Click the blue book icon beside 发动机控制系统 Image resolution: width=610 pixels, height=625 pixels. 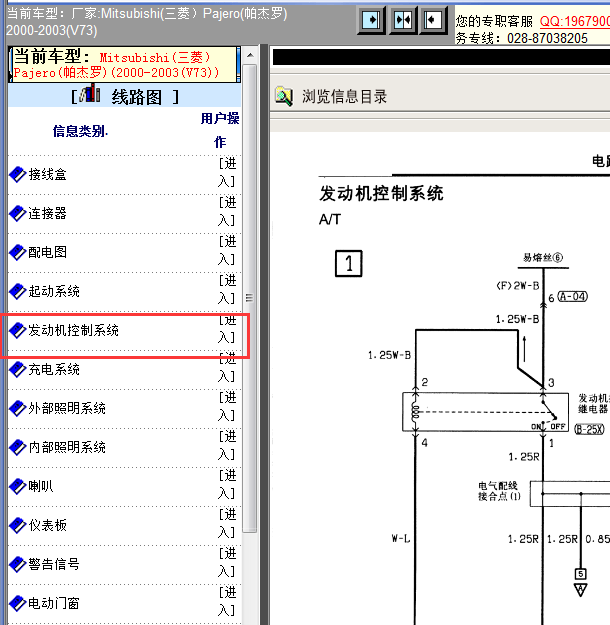[18, 330]
